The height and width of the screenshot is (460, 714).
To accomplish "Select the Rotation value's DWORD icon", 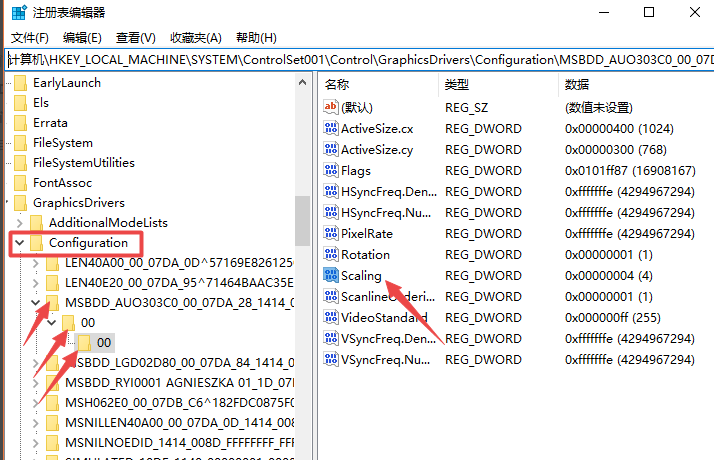I will coord(331,254).
